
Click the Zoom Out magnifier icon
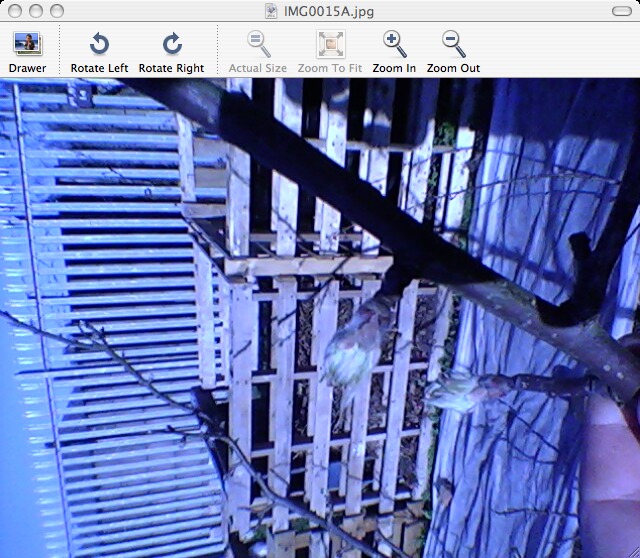(453, 44)
